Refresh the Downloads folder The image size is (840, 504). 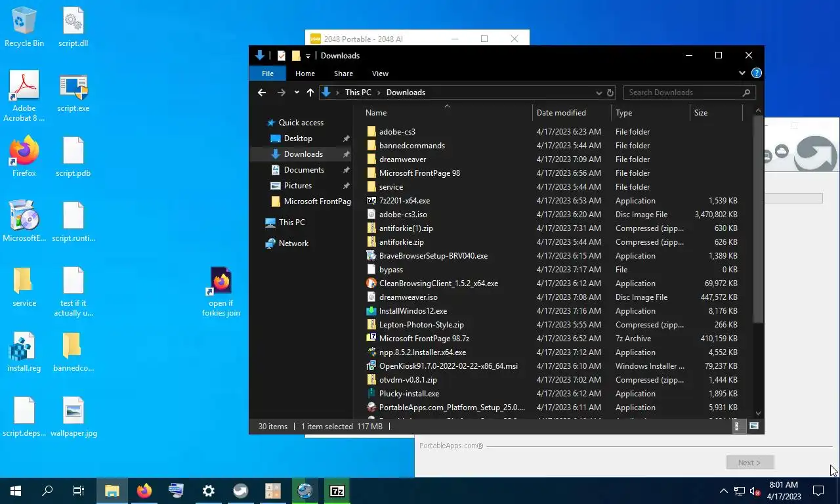tap(610, 93)
